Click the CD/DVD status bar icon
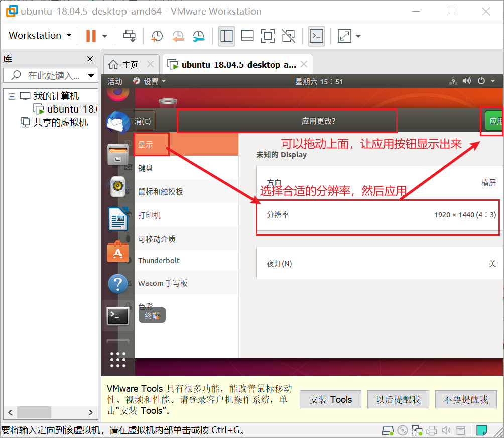The image size is (504, 438). click(403, 430)
